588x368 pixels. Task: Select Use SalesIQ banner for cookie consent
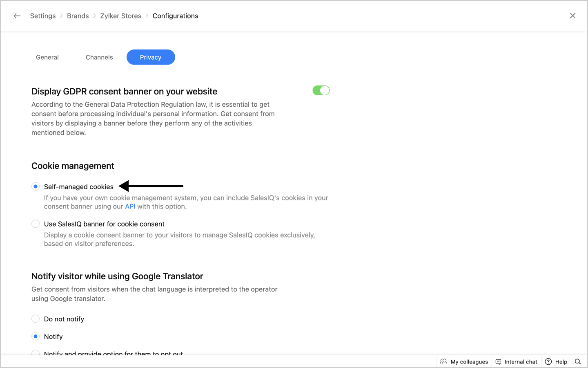coord(36,224)
